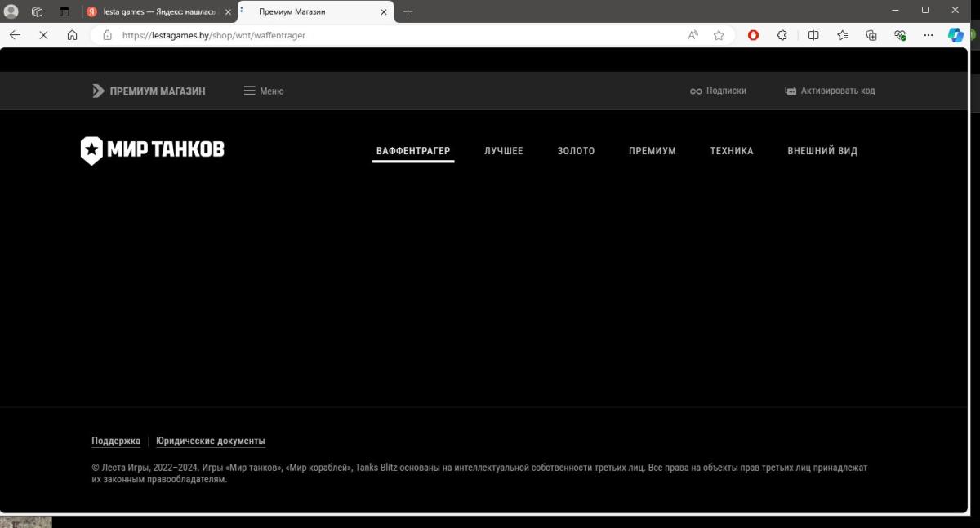Open the Collections icon

point(871,35)
